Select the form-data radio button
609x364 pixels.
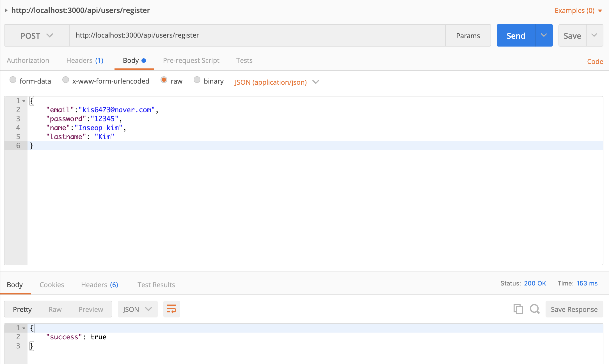pos(13,80)
